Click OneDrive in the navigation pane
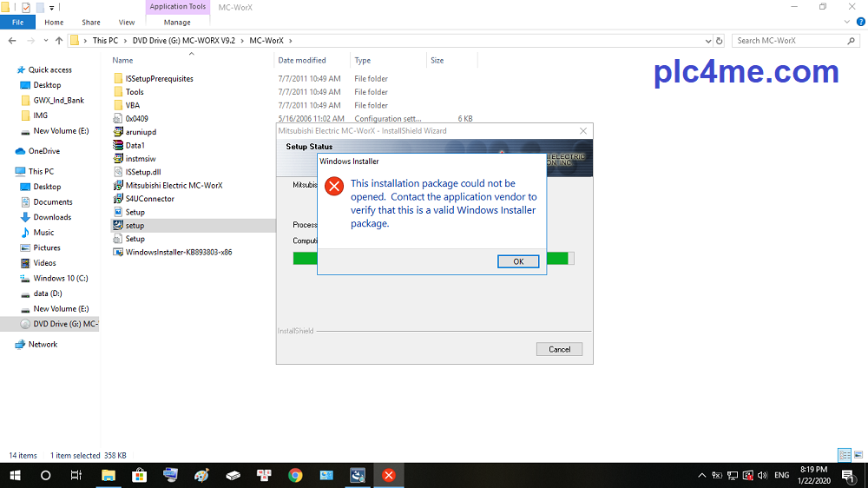The height and width of the screenshot is (488, 868). pyautogui.click(x=43, y=151)
